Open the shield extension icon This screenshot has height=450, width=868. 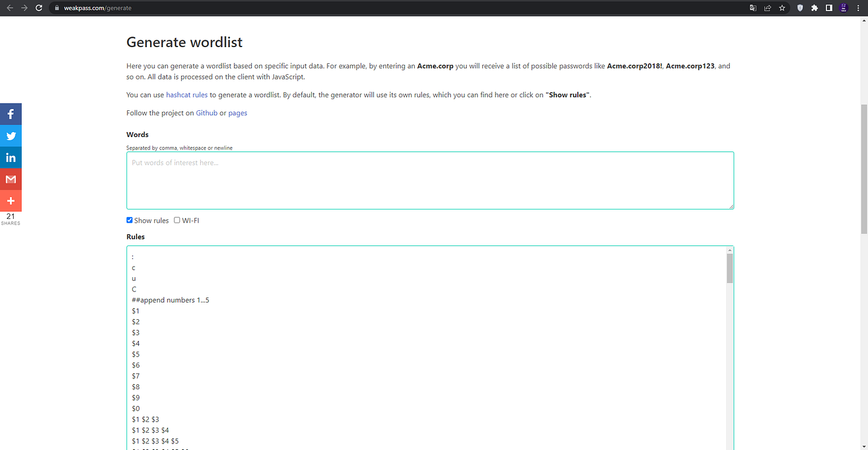[x=800, y=8]
